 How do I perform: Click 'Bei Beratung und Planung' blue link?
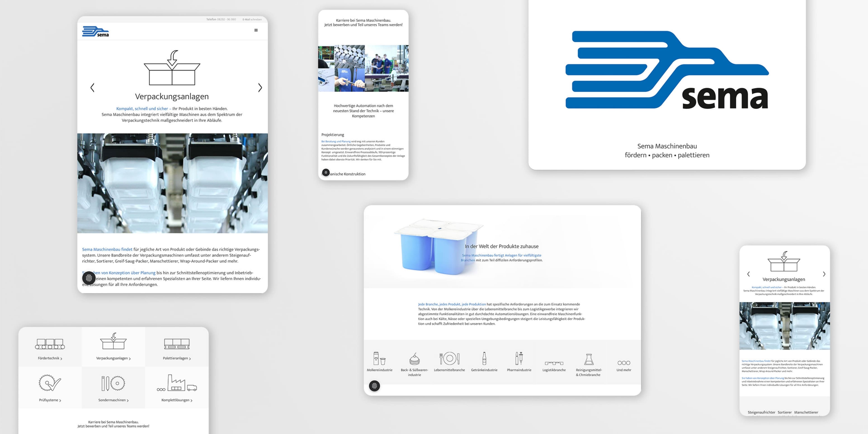coord(336,142)
